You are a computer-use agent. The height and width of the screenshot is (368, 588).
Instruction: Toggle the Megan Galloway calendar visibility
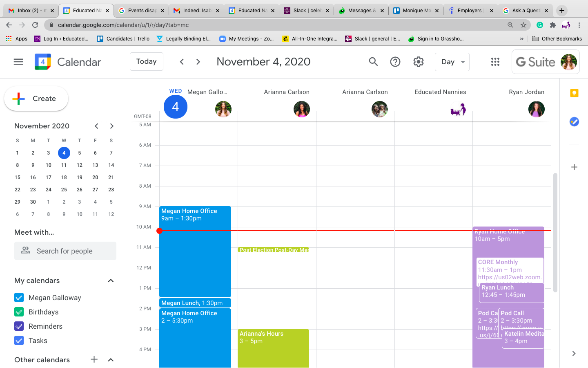[x=19, y=297]
